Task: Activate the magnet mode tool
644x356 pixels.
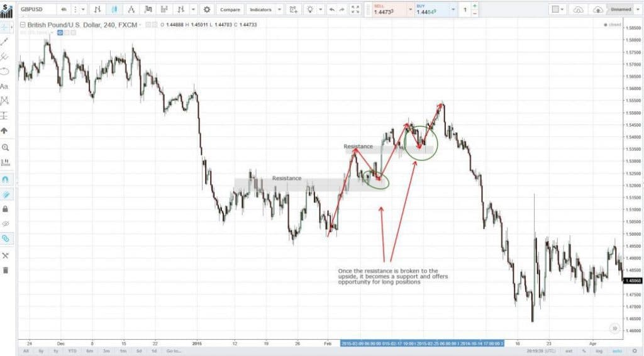Action: (5, 179)
